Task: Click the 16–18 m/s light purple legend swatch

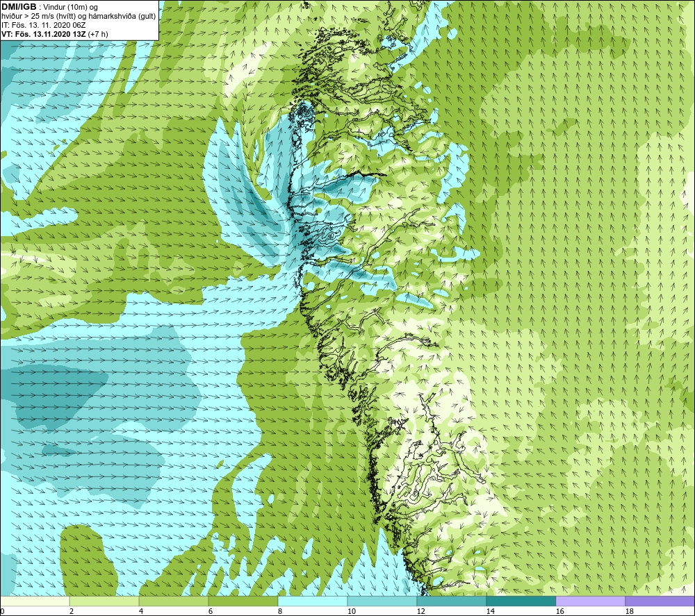Action: pos(590,601)
